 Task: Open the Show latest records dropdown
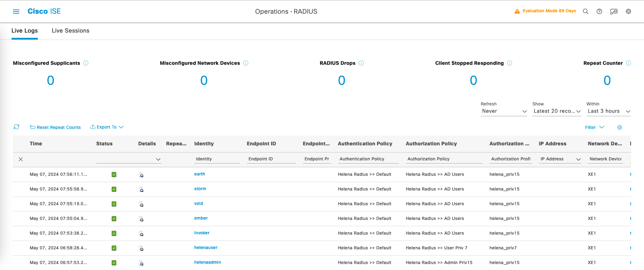pyautogui.click(x=556, y=111)
